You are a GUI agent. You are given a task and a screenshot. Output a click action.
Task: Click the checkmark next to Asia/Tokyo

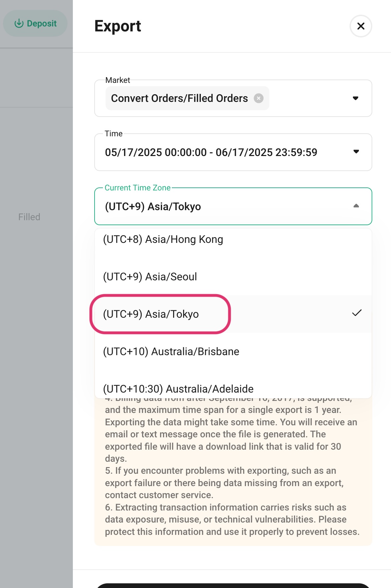(357, 313)
